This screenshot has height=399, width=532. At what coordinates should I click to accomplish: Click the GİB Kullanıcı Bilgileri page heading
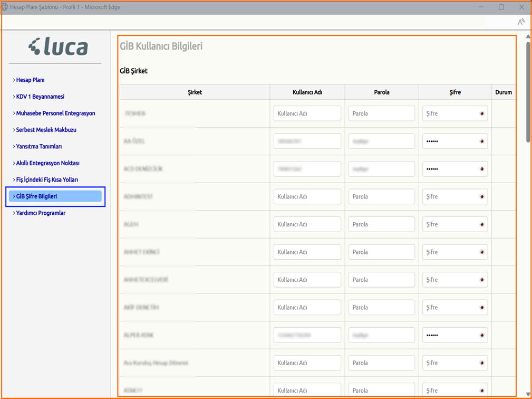161,46
